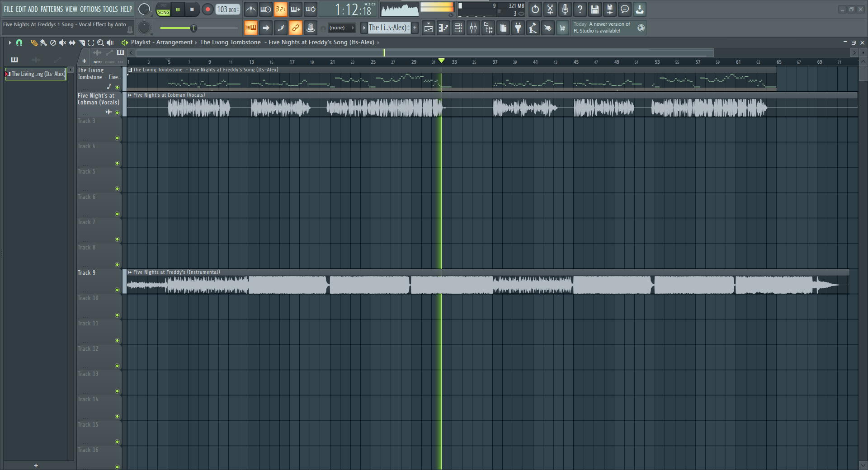Toggle wait for input to start
The height and width of the screenshot is (470, 868).
pos(265,9)
